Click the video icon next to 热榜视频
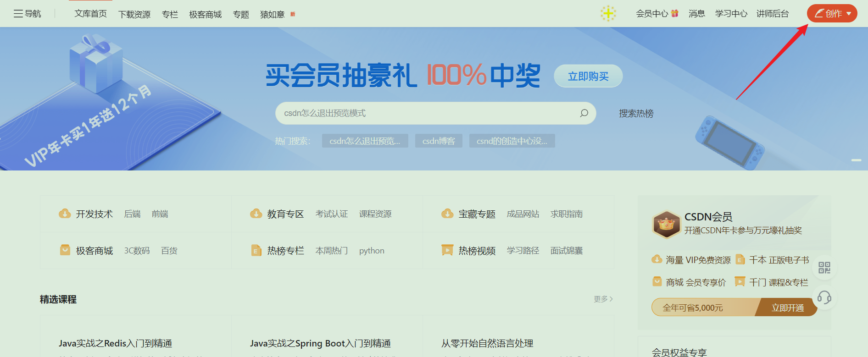 pyautogui.click(x=447, y=250)
